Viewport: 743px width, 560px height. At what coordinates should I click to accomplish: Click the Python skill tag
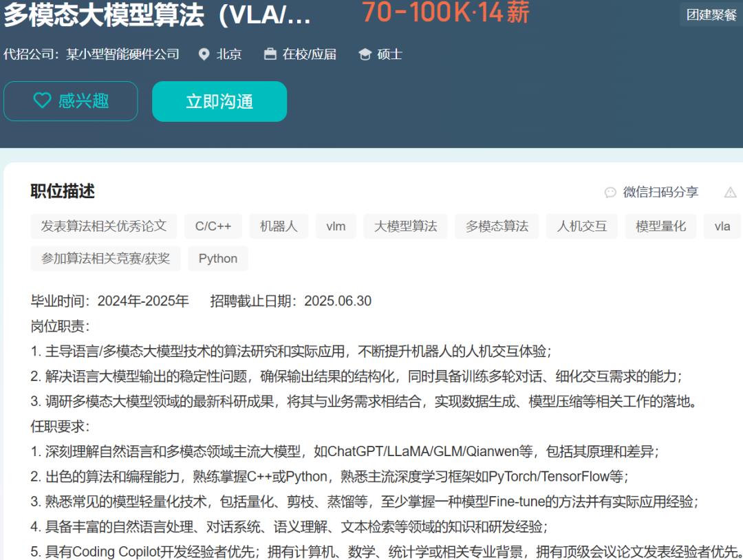(x=217, y=259)
